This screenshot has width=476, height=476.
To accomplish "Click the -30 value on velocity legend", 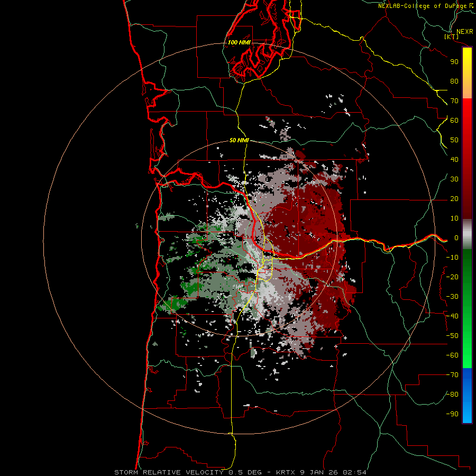I will [452, 297].
